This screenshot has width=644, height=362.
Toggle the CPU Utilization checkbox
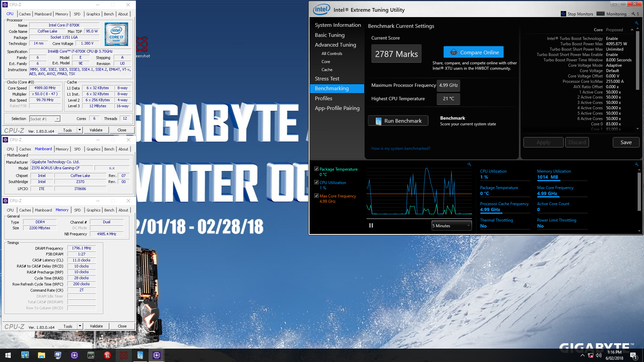316,182
